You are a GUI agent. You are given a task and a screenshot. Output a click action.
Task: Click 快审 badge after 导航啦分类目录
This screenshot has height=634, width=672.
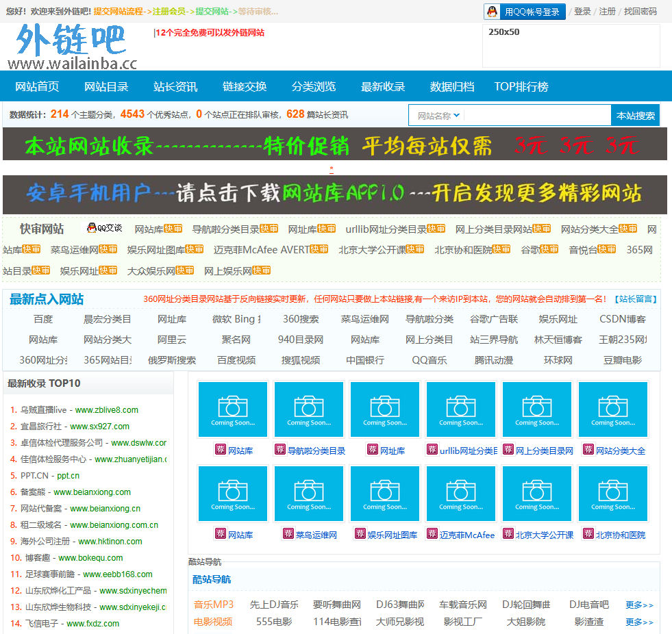click(x=269, y=229)
